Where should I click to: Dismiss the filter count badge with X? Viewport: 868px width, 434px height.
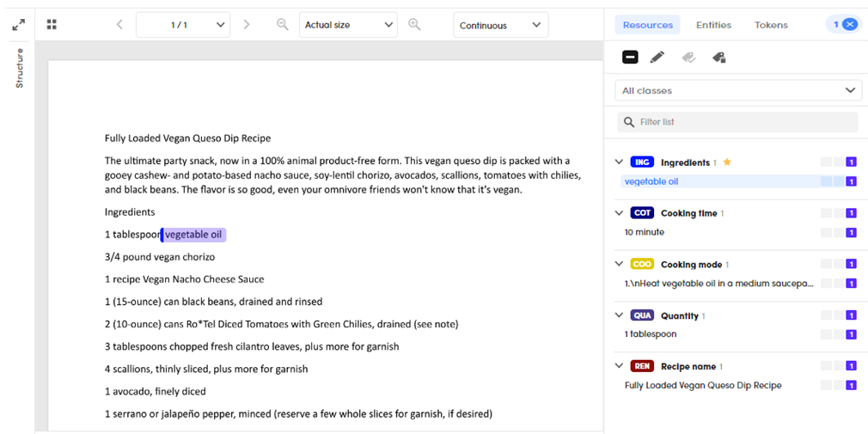pyautogui.click(x=849, y=25)
